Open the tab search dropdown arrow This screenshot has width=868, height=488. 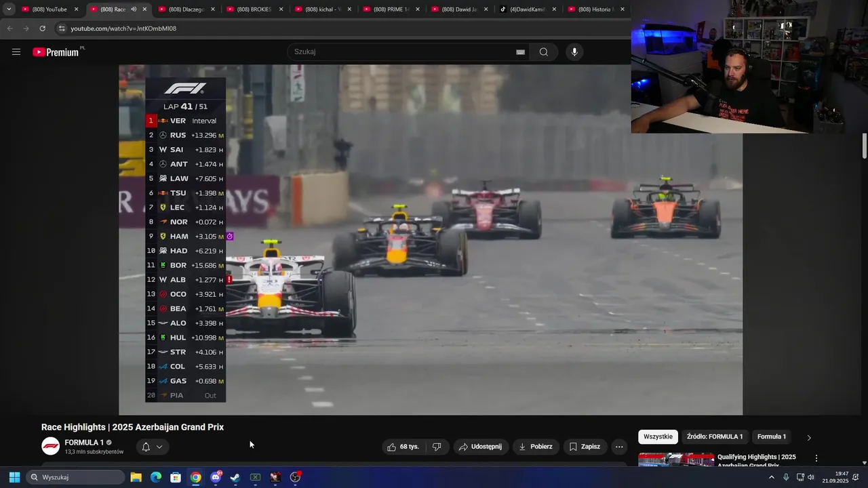point(9,9)
